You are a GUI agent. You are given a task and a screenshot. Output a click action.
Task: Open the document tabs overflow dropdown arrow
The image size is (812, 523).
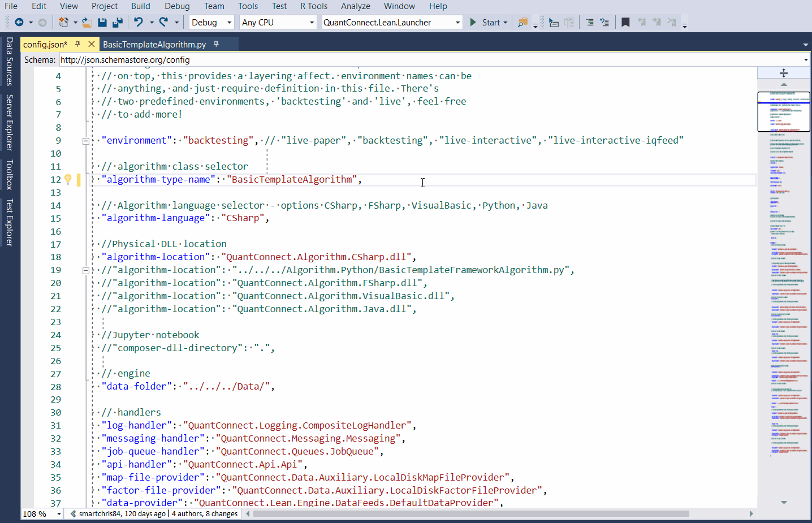coord(805,45)
